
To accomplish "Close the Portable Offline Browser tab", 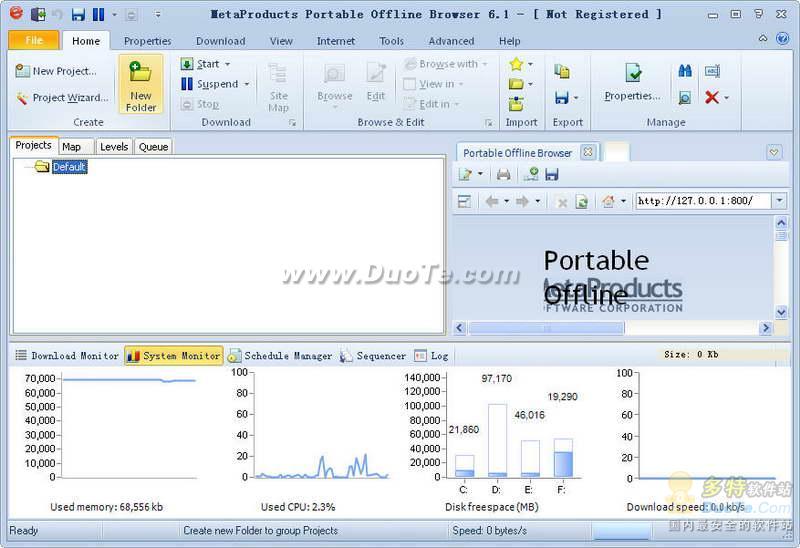I will pyautogui.click(x=588, y=152).
